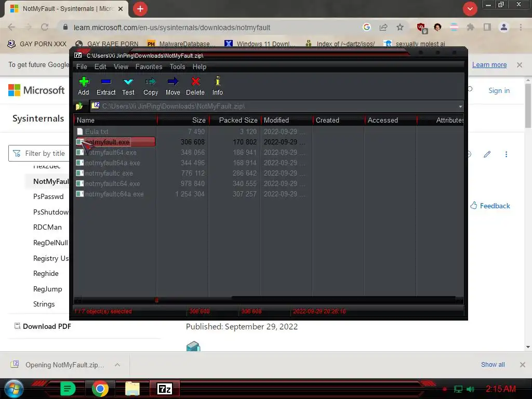Click the red Delete toolbar icon
Screen dimensions: 532x399
click(x=195, y=86)
